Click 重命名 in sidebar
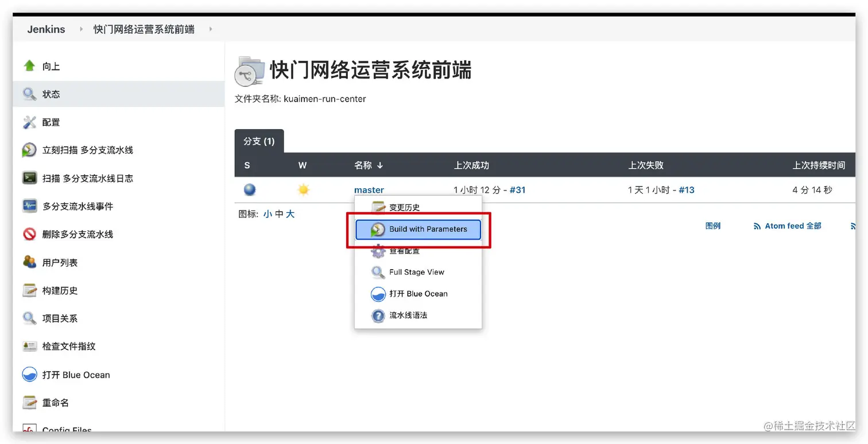Screen dimensions: 868x444 pos(56,403)
